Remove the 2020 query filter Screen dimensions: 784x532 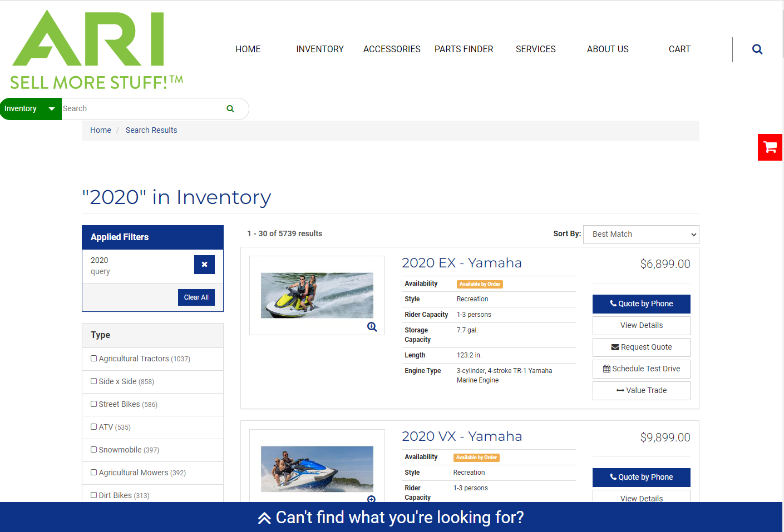point(204,265)
